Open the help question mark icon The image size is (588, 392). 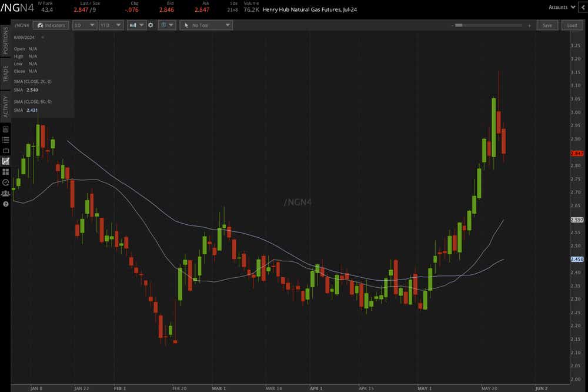pyautogui.click(x=6, y=204)
